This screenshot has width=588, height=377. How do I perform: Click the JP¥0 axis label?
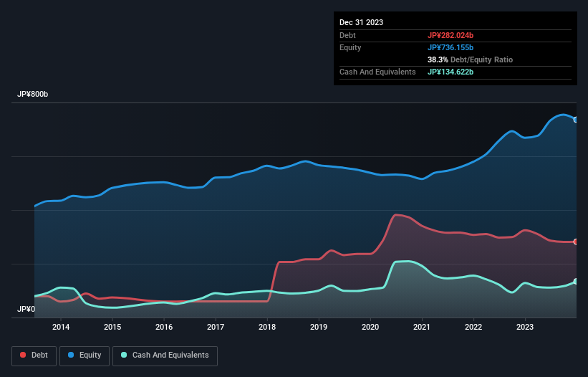coord(26,309)
